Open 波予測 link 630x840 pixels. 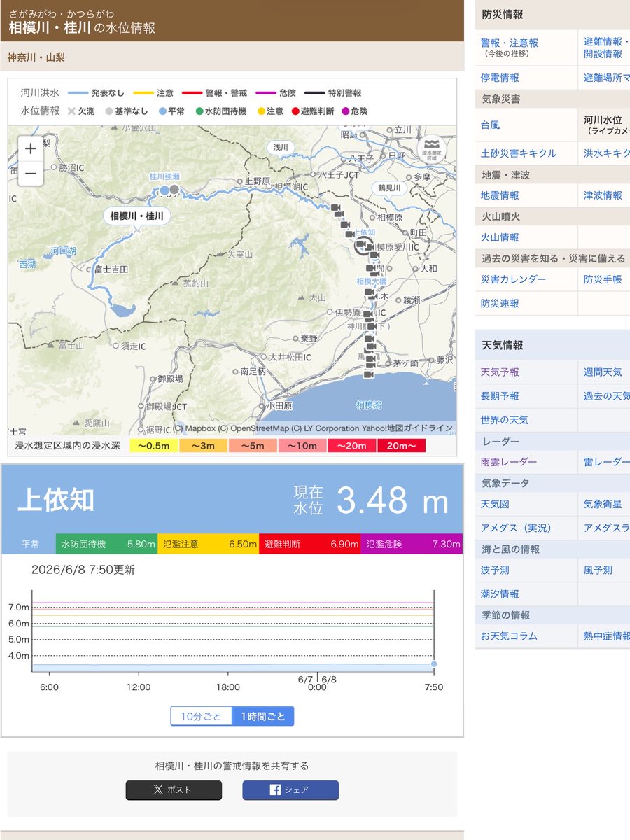[495, 570]
